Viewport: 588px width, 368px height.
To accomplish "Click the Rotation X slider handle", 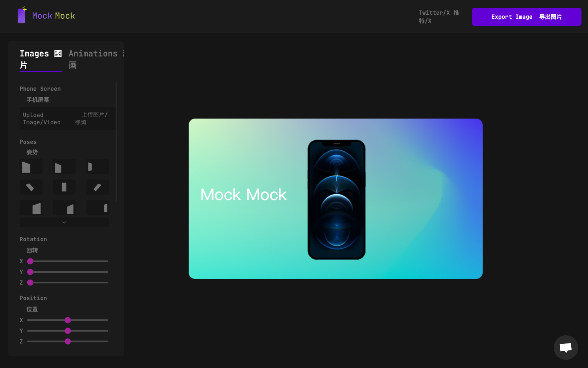I will click(30, 261).
